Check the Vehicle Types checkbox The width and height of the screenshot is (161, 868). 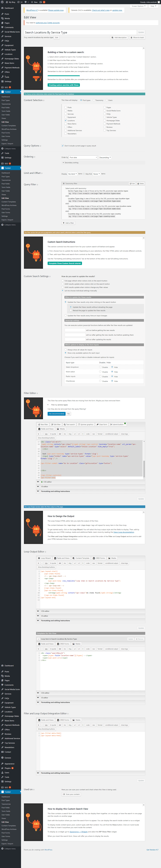pos(104,117)
